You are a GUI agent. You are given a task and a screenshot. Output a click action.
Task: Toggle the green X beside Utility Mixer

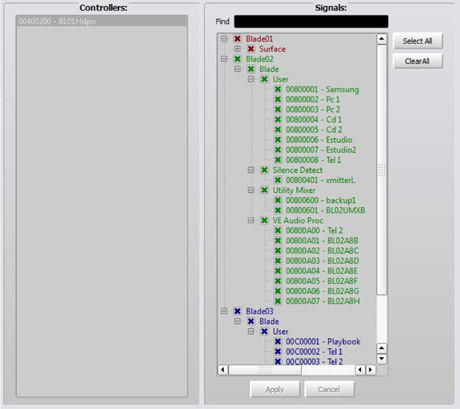(x=264, y=190)
